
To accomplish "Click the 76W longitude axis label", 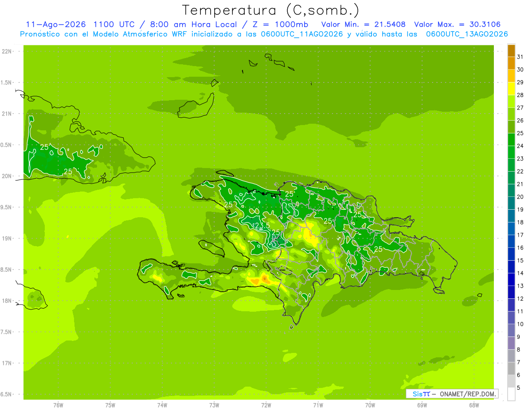I will pyautogui.click(x=58, y=405).
